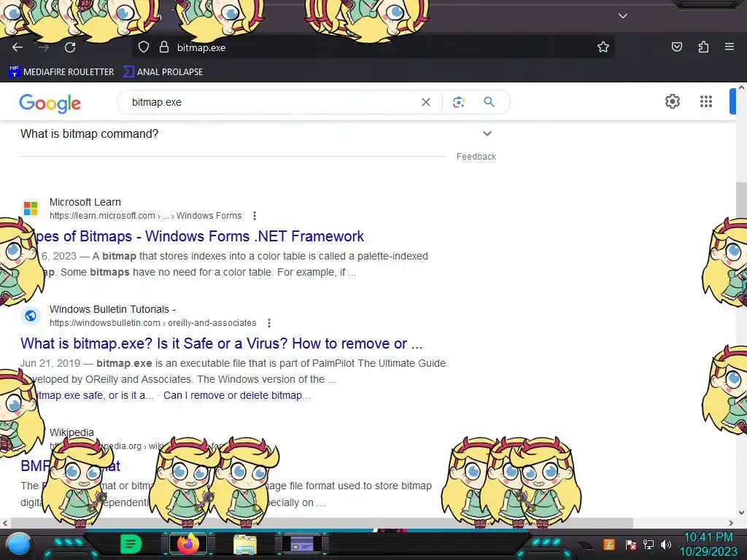Viewport: 747px width, 560px height.
Task: Open 'What is bitmap.exe? Is it Safe or a Virus?' result
Action: tap(222, 343)
